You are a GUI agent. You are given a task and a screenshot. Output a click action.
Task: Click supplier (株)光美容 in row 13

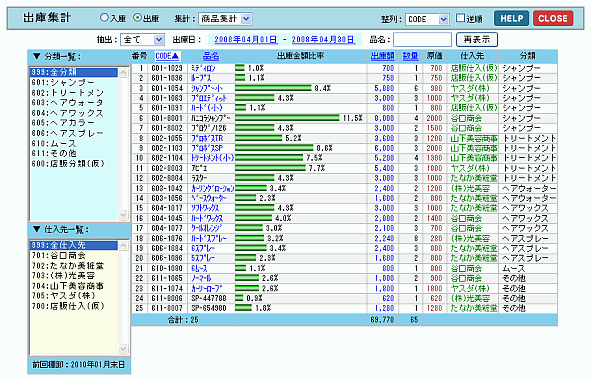point(470,188)
